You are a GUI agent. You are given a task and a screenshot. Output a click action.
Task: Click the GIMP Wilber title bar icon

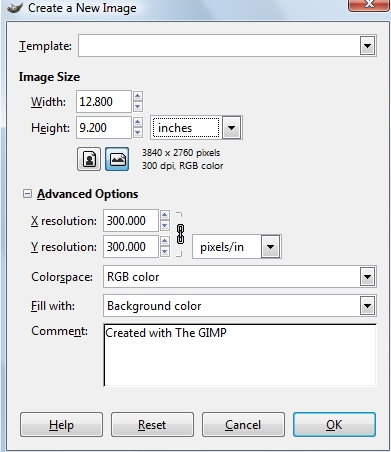[x=15, y=7]
